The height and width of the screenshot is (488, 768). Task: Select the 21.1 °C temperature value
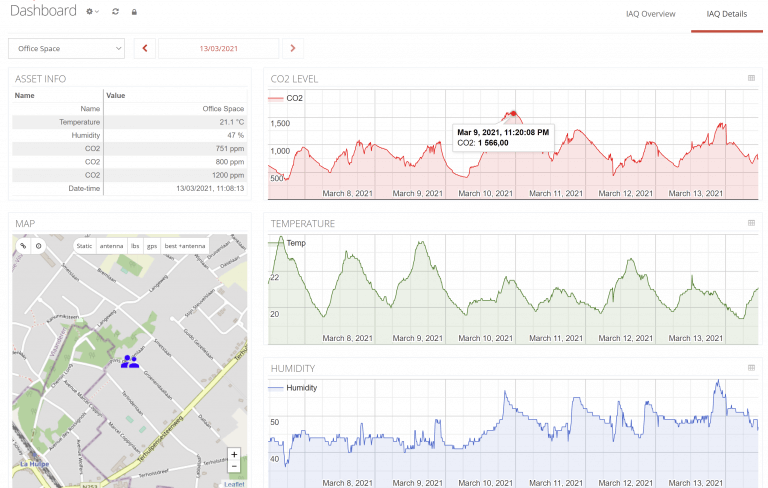(x=232, y=122)
